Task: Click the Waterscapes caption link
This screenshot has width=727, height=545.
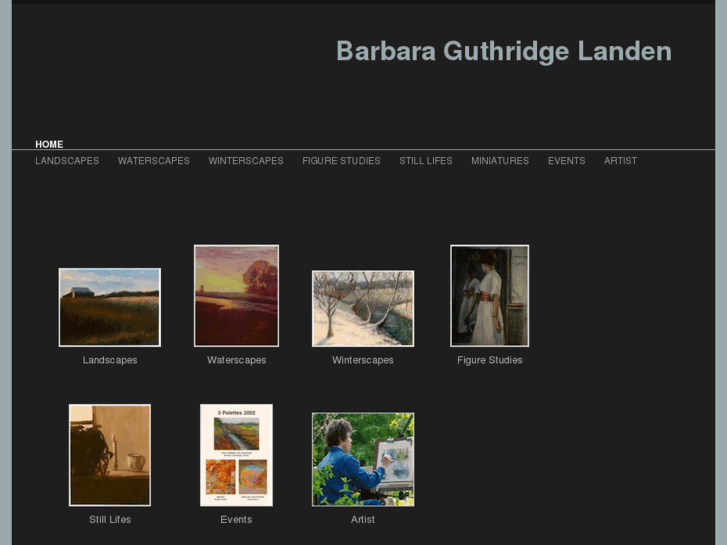Action: point(236,360)
